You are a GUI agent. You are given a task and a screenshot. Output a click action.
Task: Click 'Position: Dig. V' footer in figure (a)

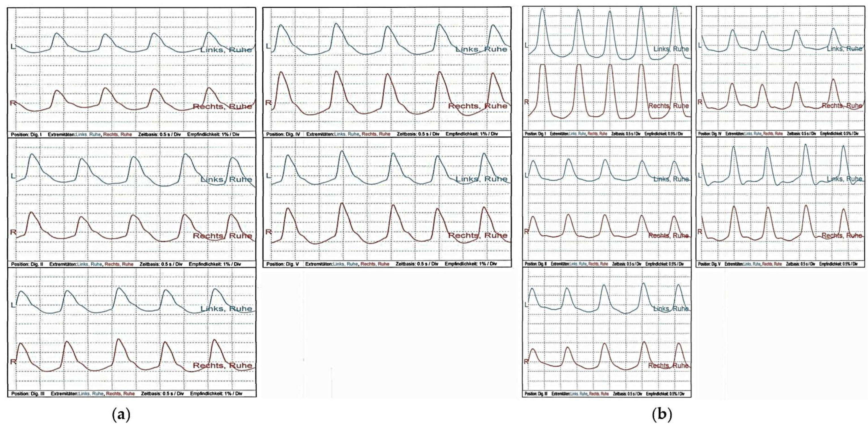click(282, 264)
